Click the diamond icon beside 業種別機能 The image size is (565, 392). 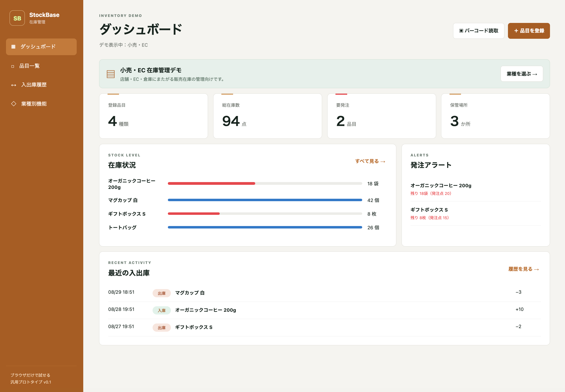[x=14, y=104]
